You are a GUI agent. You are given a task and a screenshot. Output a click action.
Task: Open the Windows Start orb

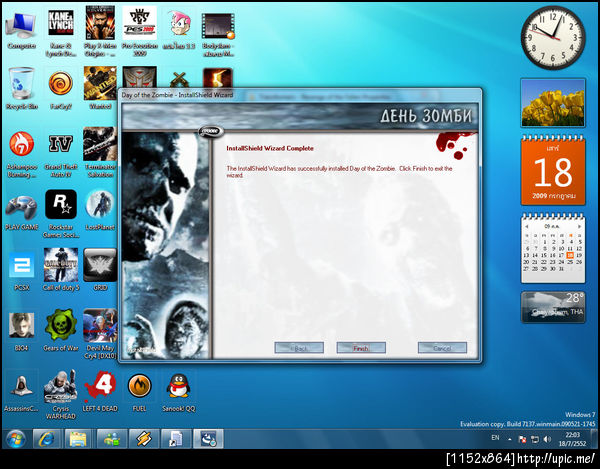(x=15, y=439)
